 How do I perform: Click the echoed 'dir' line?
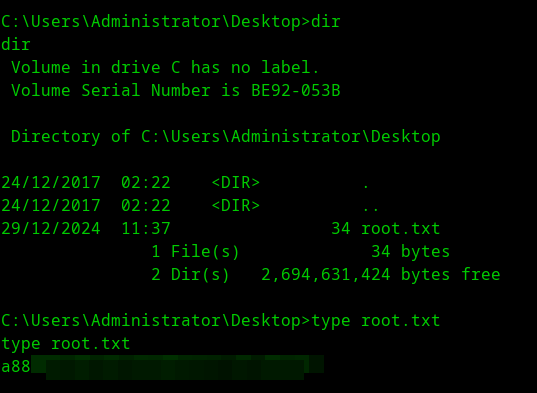pyautogui.click(x=16, y=45)
